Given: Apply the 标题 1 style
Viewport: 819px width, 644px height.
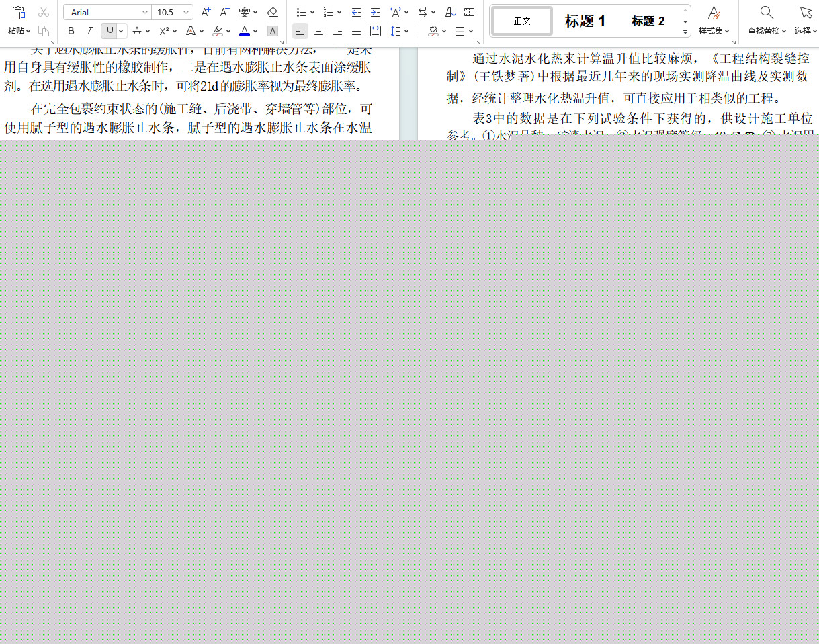Looking at the screenshot, I should tap(584, 20).
